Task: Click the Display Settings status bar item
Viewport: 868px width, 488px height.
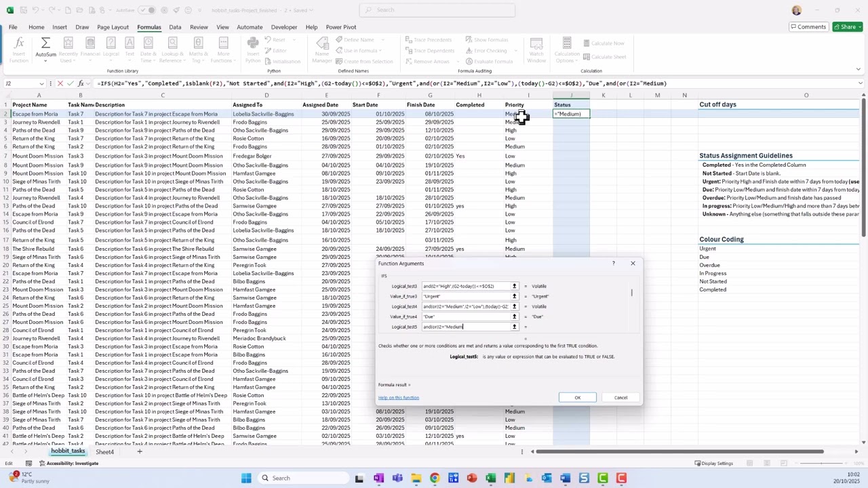Action: click(x=713, y=464)
